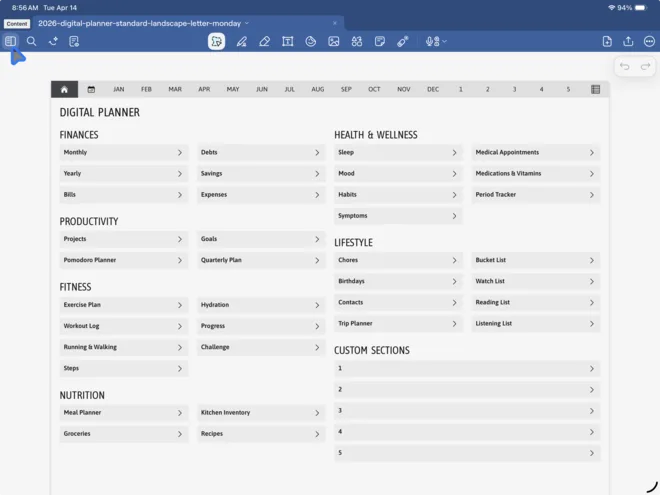Screen dimensions: 660x495
Task: Add a new page icon
Action: pyautogui.click(x=607, y=41)
